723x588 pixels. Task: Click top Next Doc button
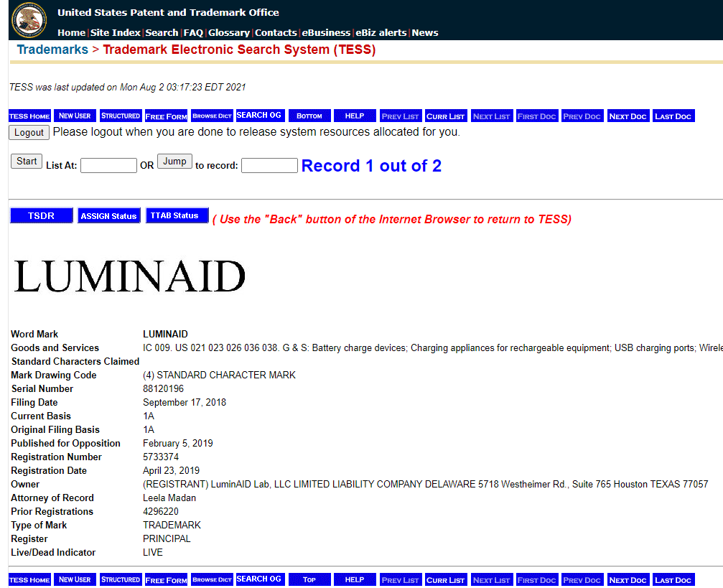pos(628,116)
